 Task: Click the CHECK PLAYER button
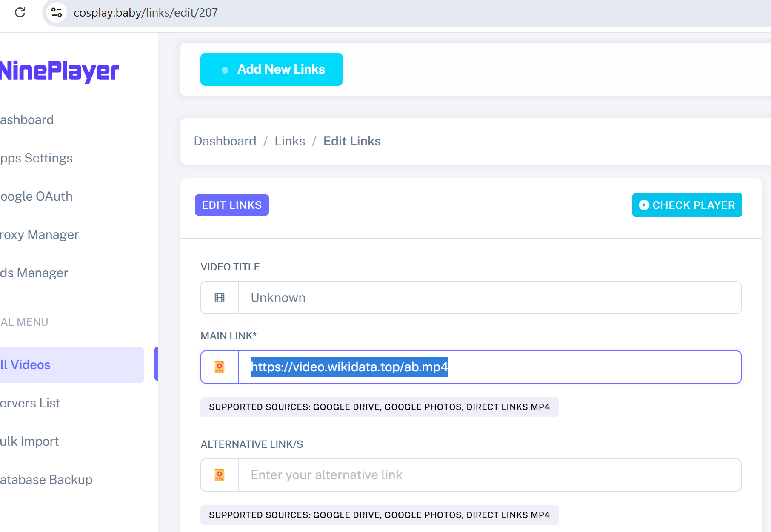(x=687, y=205)
